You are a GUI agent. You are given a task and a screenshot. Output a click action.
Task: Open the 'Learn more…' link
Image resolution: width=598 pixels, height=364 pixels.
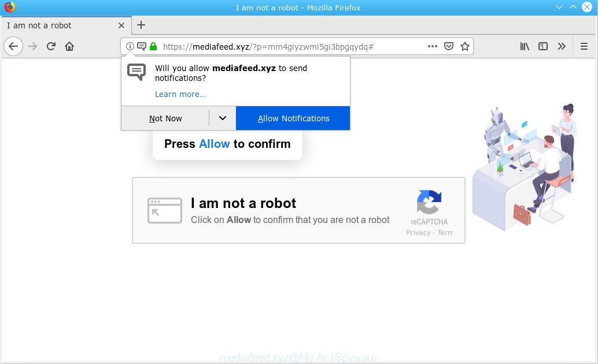click(x=180, y=94)
